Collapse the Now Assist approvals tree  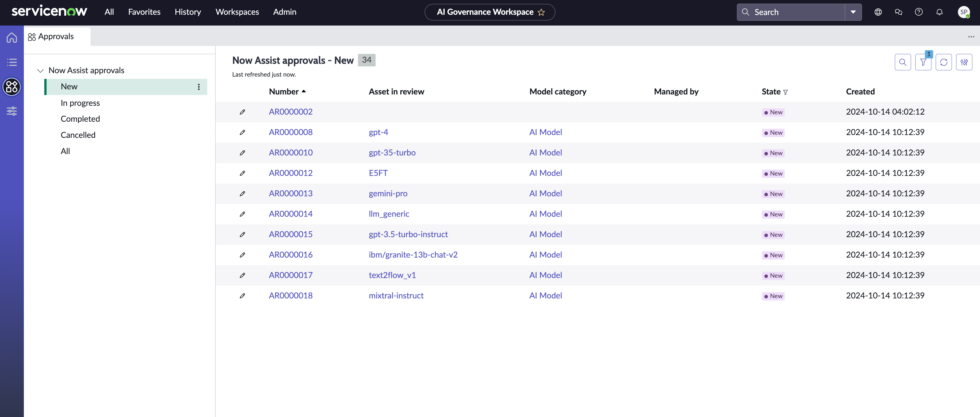(x=40, y=71)
